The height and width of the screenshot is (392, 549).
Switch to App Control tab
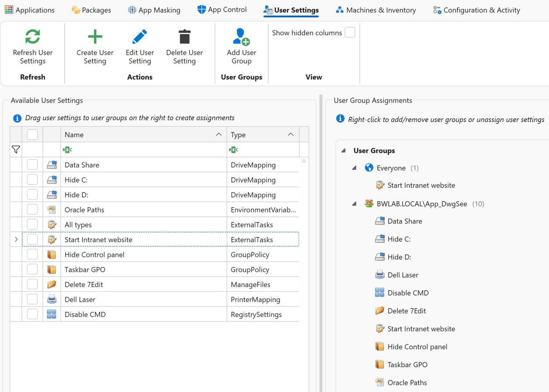[x=222, y=10]
